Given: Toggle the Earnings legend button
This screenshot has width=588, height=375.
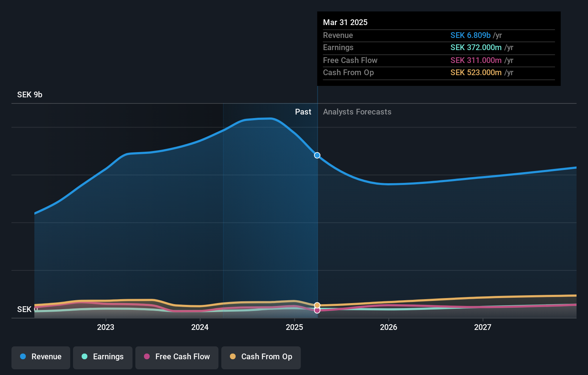Looking at the screenshot, I should coord(103,357).
